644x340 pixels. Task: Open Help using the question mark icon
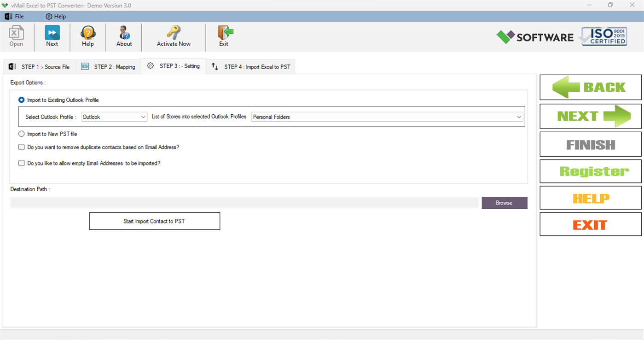coord(87,36)
